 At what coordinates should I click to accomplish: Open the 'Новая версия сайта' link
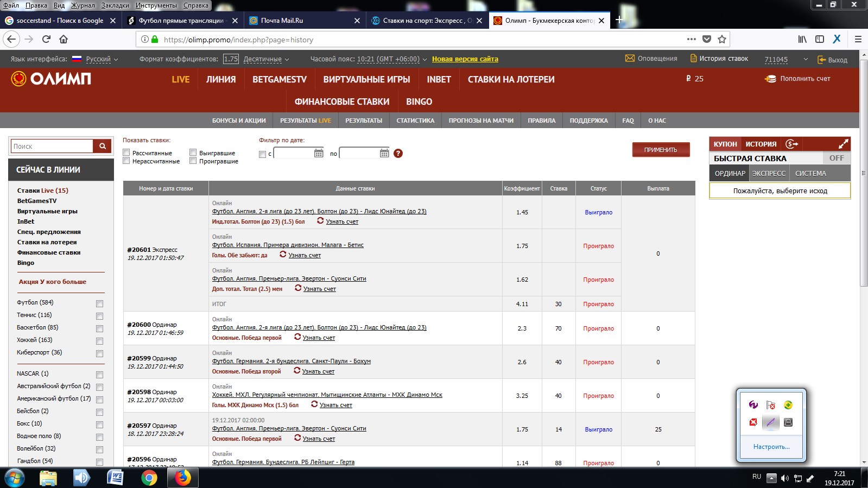point(465,59)
